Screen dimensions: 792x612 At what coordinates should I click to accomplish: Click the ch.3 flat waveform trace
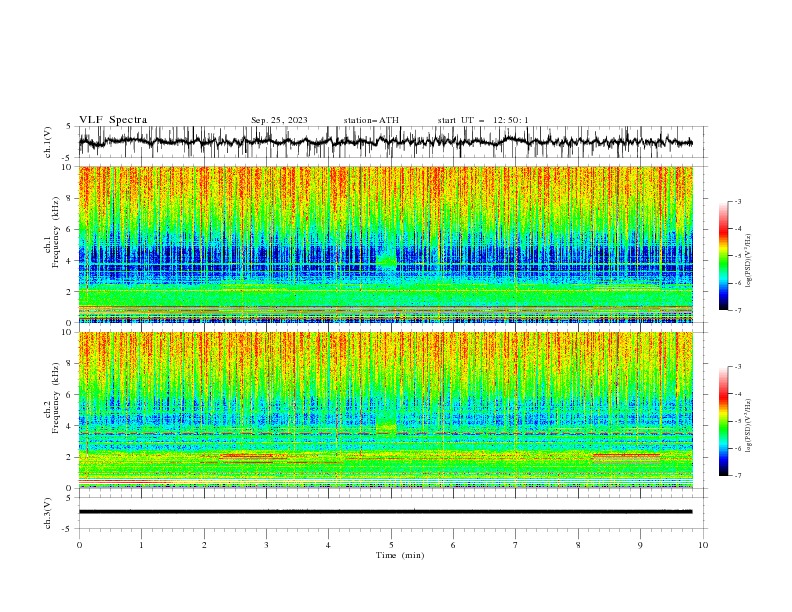[x=386, y=512]
